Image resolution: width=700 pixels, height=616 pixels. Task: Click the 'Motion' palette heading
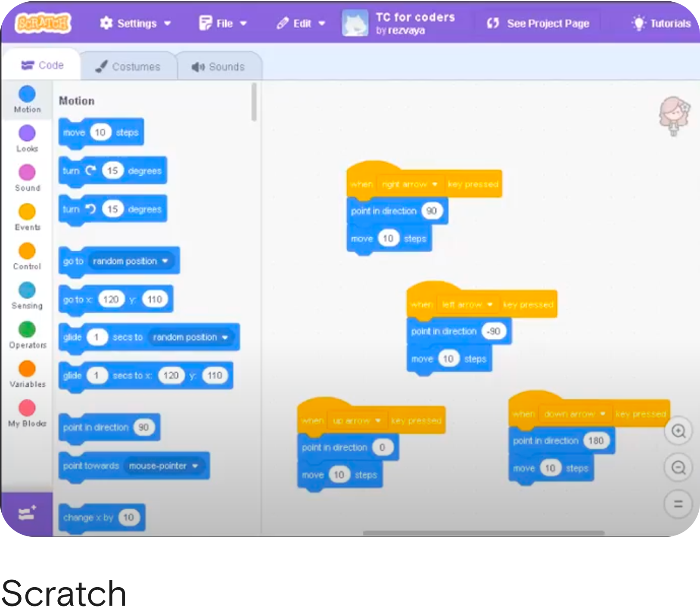pos(77,101)
